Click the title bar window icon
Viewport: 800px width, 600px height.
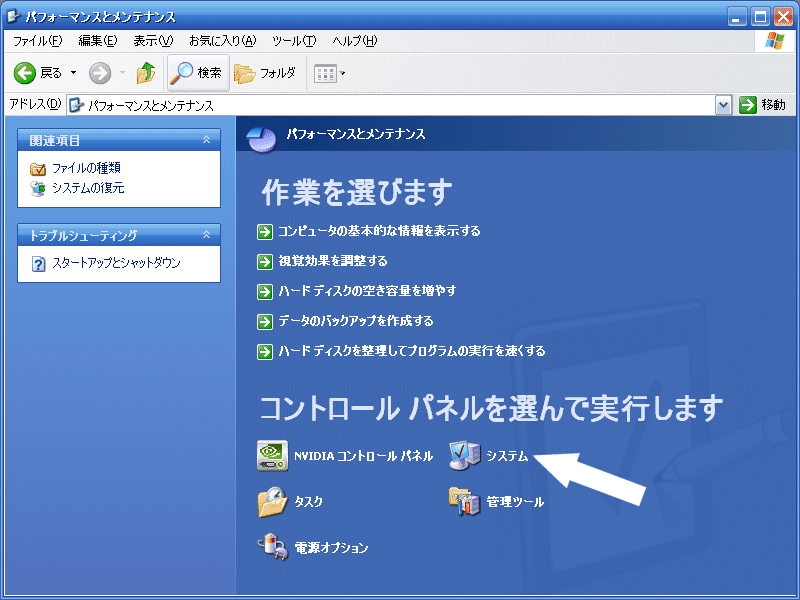[x=13, y=16]
